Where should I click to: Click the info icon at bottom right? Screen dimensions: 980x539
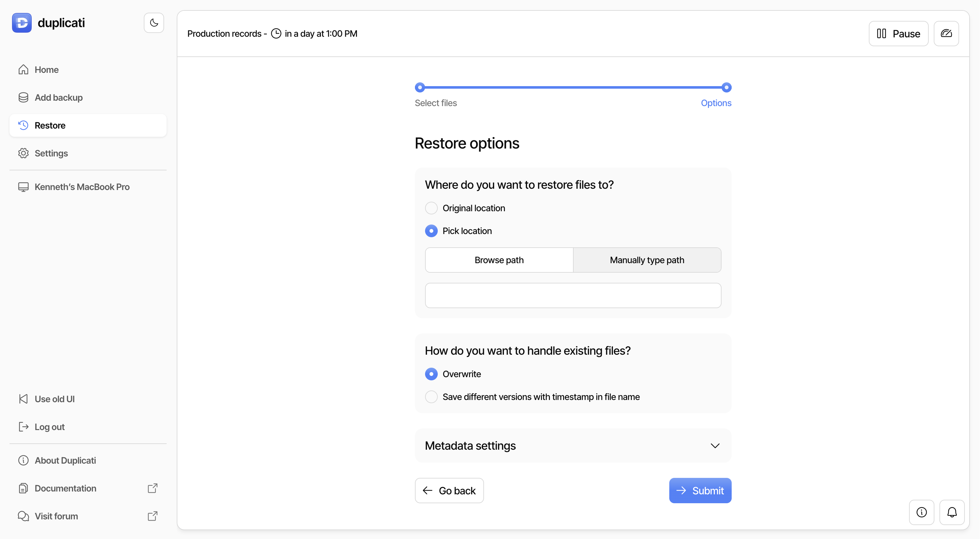point(921,512)
